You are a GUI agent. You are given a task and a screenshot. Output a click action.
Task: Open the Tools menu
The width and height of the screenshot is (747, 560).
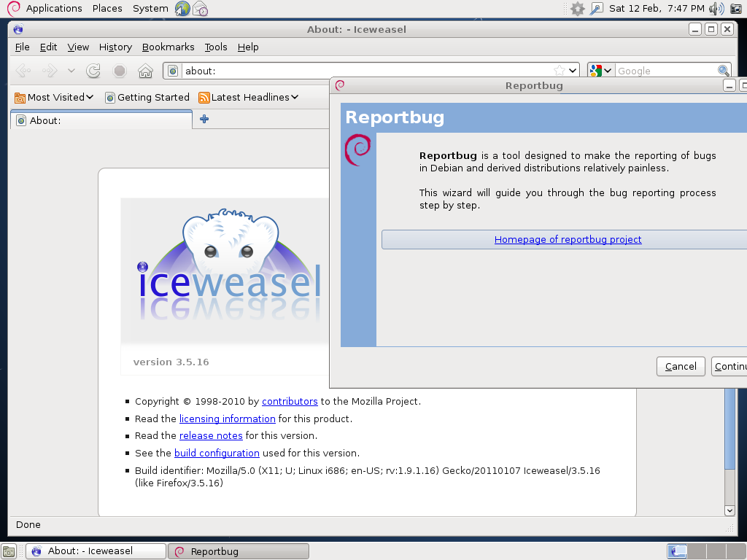tap(216, 47)
